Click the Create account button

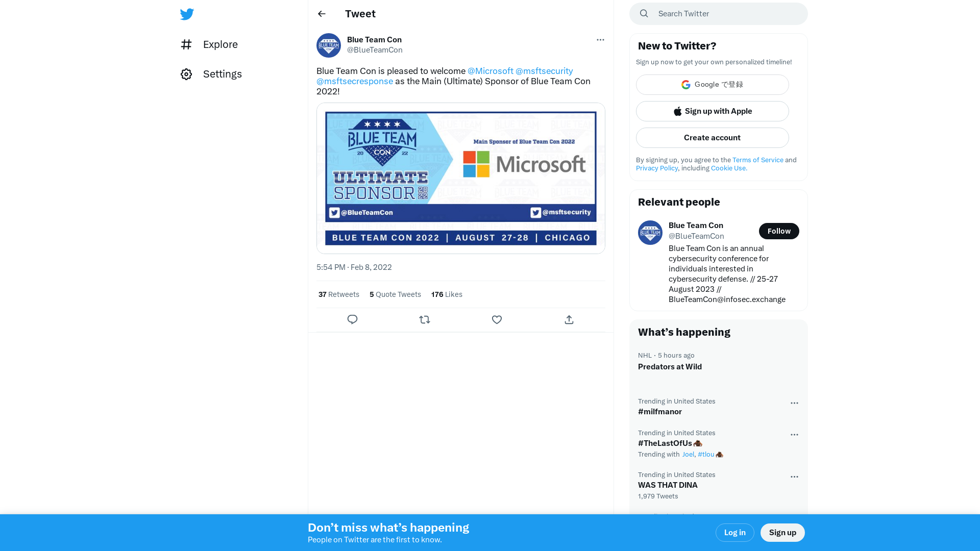click(713, 138)
